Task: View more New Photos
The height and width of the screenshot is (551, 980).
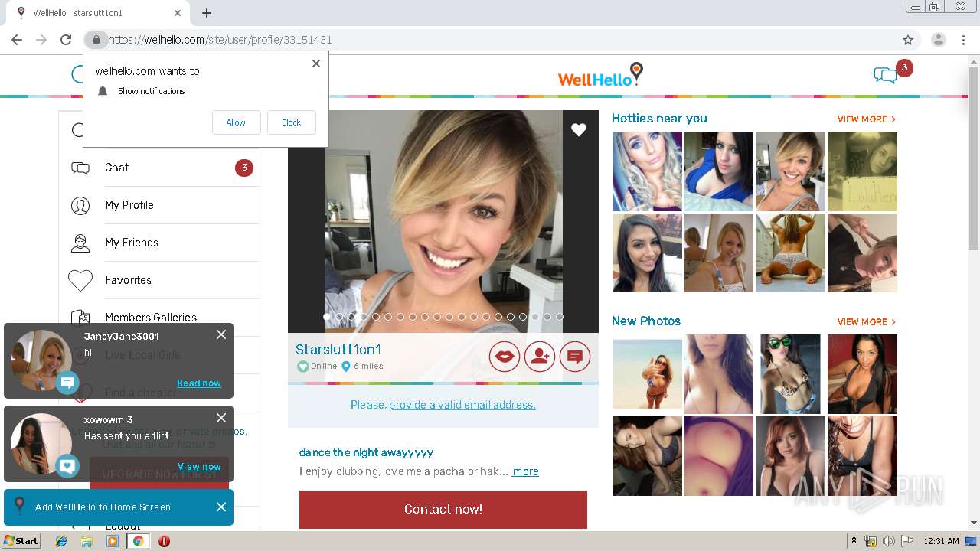Action: point(866,322)
